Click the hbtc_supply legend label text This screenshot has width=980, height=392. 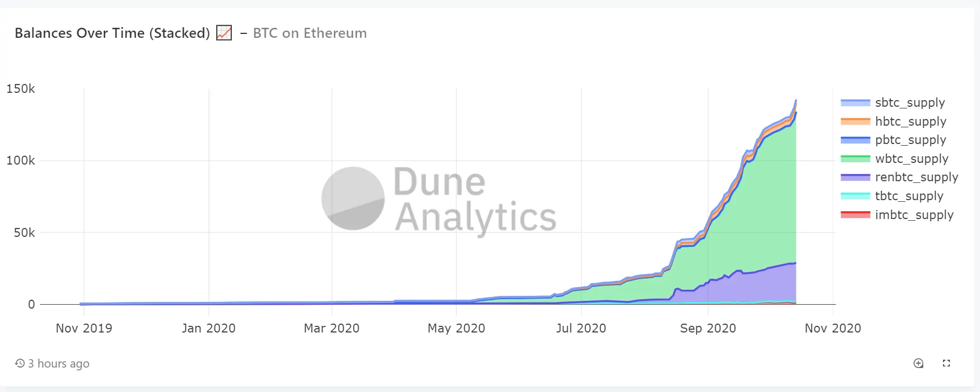[911, 121]
